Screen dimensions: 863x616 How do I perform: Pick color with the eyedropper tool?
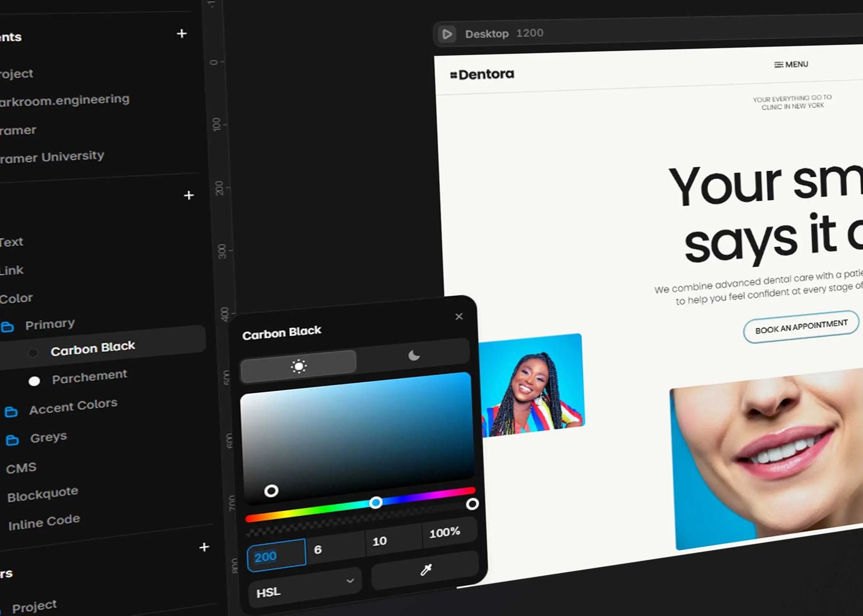click(x=425, y=570)
